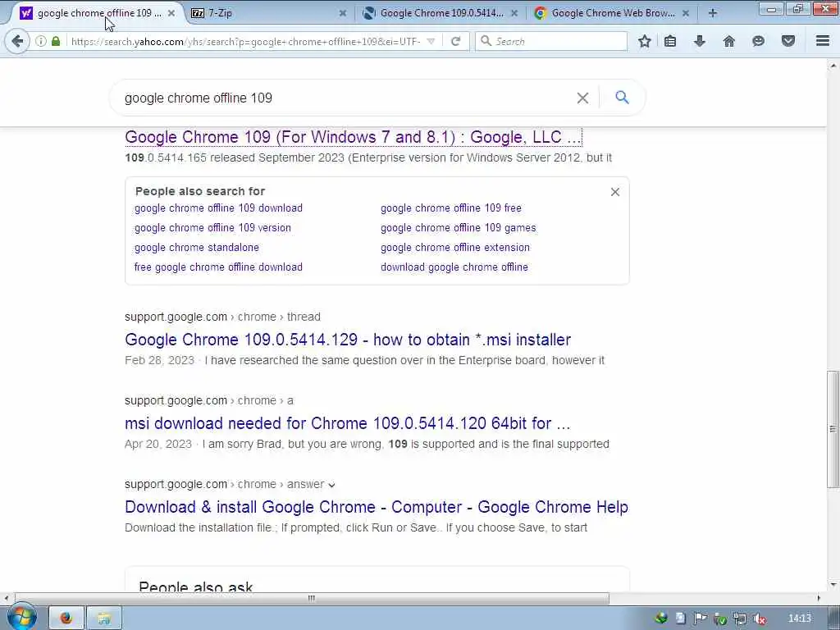Open site identity info icon
Viewport: 840px width, 630px height.
click(x=41, y=41)
